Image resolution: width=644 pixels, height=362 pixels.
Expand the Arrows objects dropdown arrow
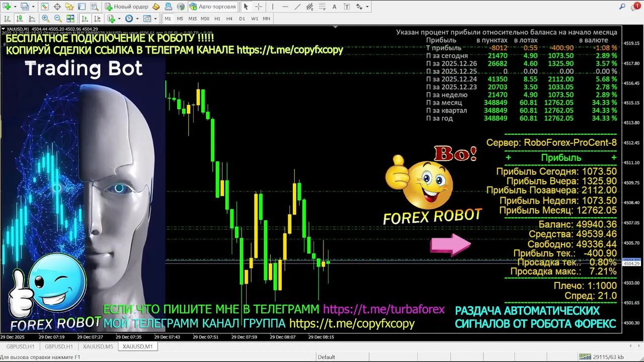(367, 7)
